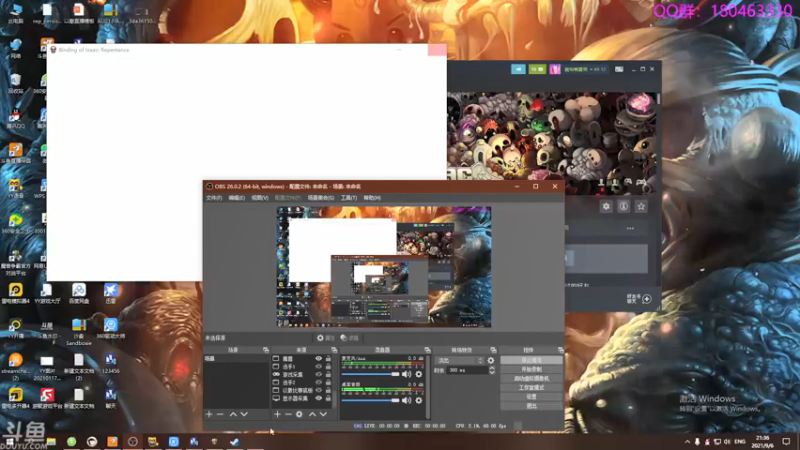Open 沙盘 Sandboxie desktop icon
800x450 pixels.
point(79,332)
